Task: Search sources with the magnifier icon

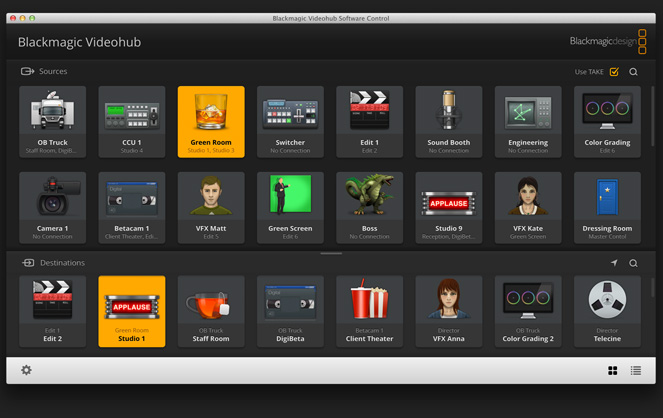Action: coord(633,72)
